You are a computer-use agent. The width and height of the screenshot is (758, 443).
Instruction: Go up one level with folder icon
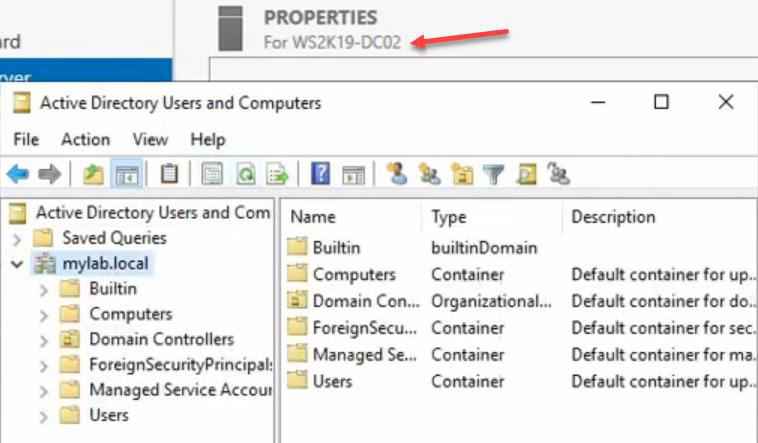pos(93,174)
